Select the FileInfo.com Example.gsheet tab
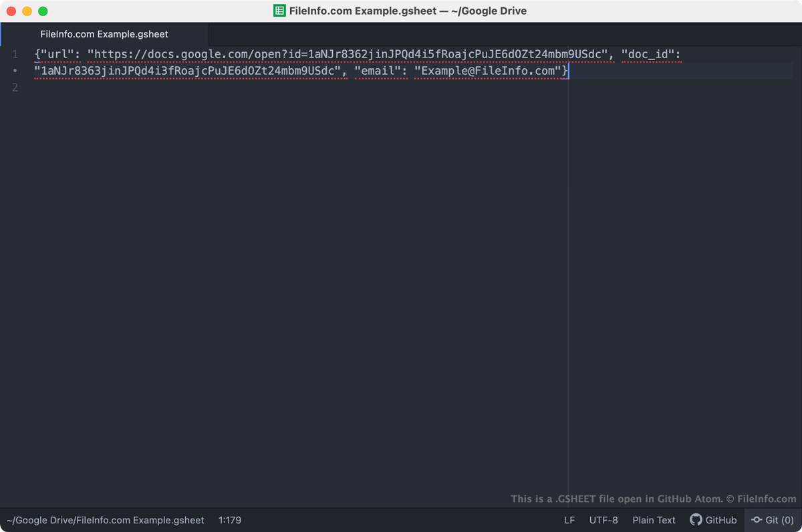802x532 pixels. (x=104, y=34)
